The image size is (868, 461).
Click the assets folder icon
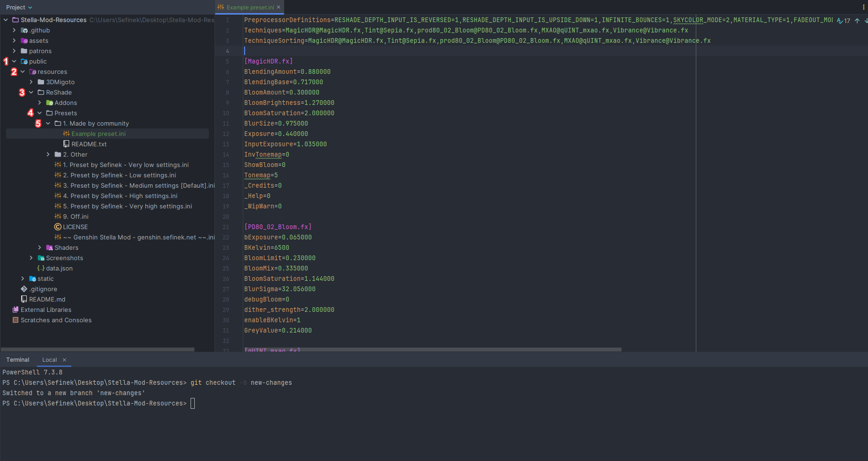[x=24, y=40]
